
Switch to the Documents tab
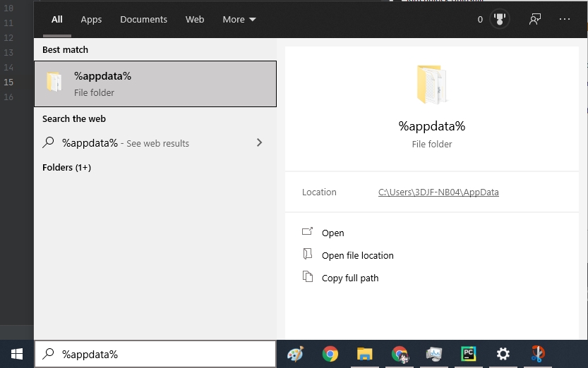pyautogui.click(x=143, y=20)
